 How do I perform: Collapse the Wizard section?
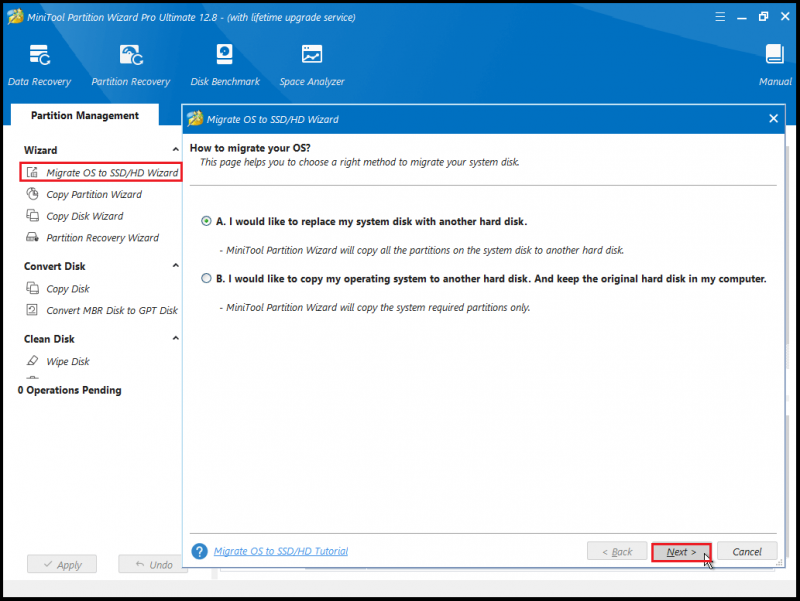[176, 149]
